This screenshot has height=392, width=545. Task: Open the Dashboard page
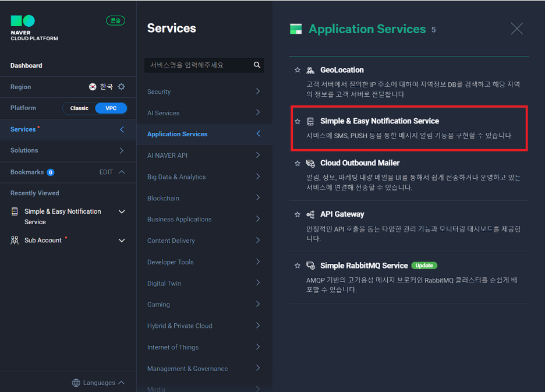point(26,65)
